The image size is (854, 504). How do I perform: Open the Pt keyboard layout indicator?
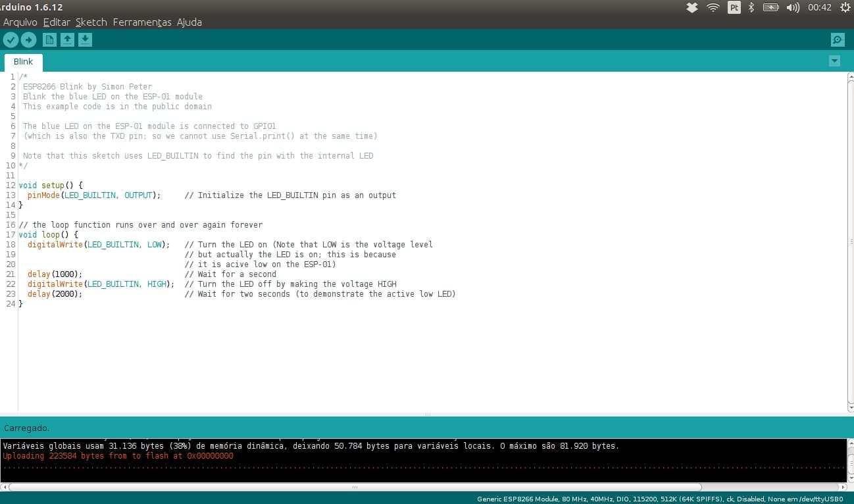tap(734, 8)
